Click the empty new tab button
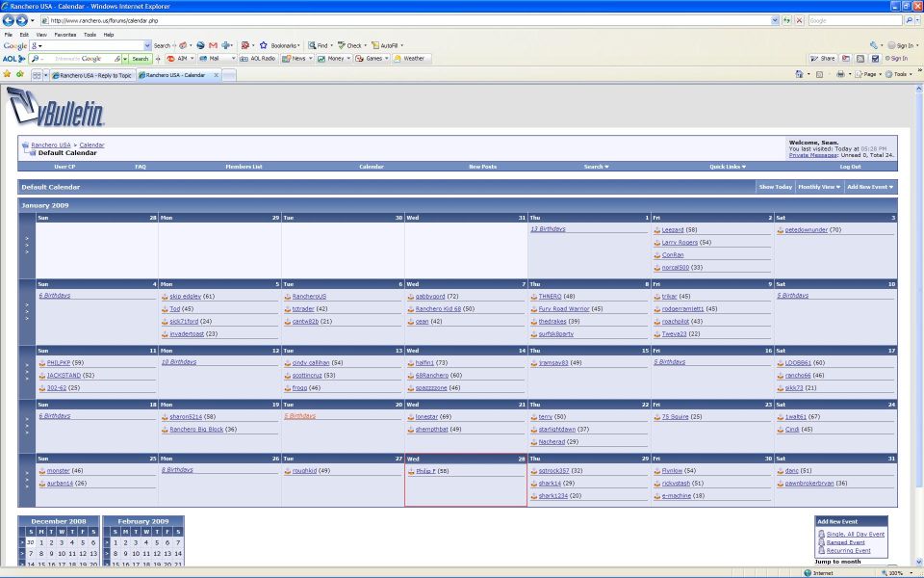 click(x=230, y=75)
